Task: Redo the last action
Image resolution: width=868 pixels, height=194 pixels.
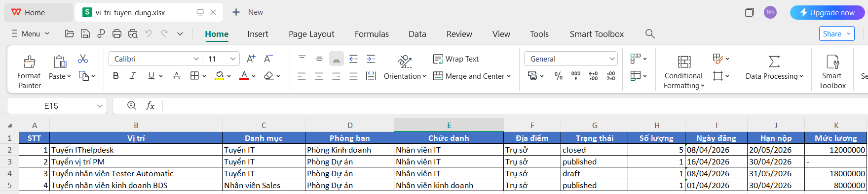Action: point(164,33)
